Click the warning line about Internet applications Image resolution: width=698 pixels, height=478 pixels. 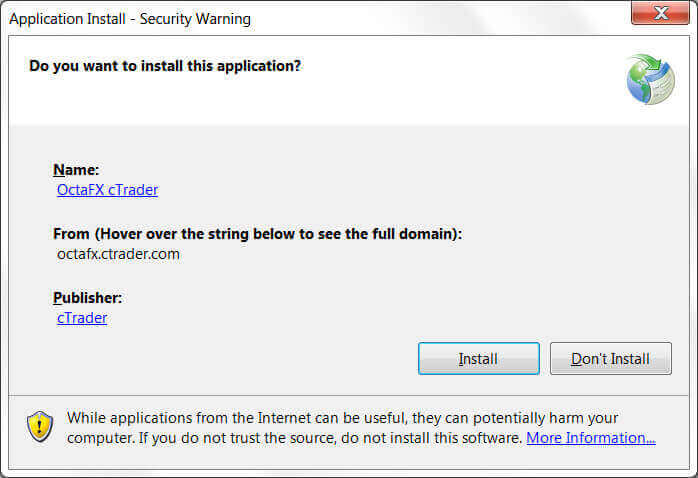tap(342, 418)
